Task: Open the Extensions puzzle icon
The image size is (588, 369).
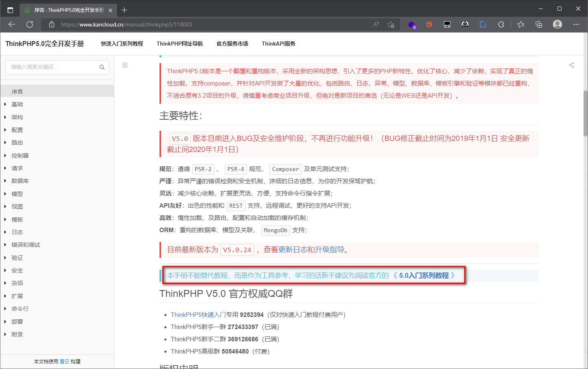Action: 501,24
